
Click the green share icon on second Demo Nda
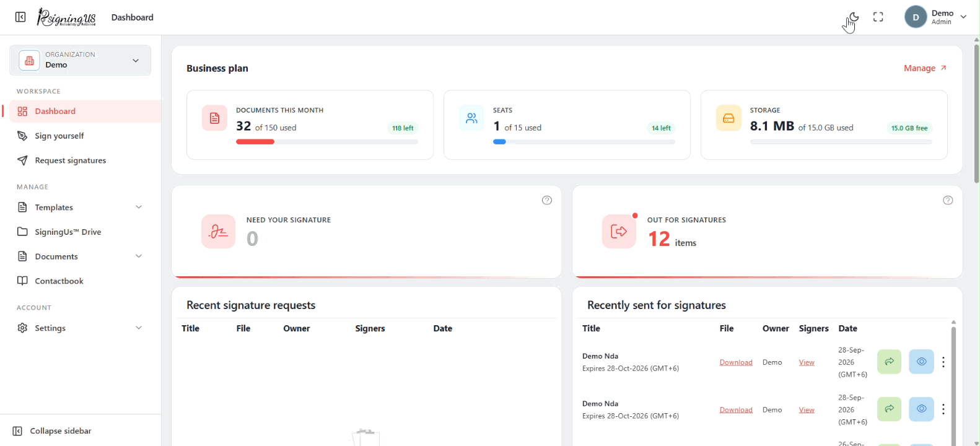[x=890, y=409]
